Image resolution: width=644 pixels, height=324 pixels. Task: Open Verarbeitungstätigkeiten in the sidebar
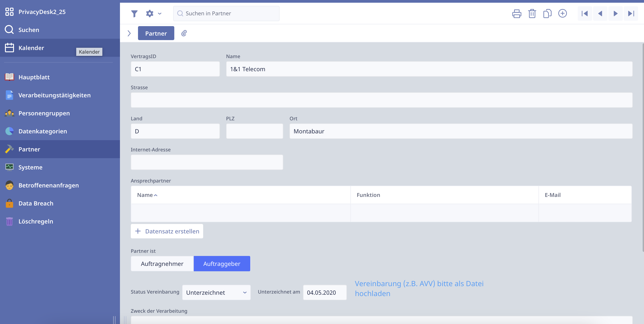(x=55, y=95)
